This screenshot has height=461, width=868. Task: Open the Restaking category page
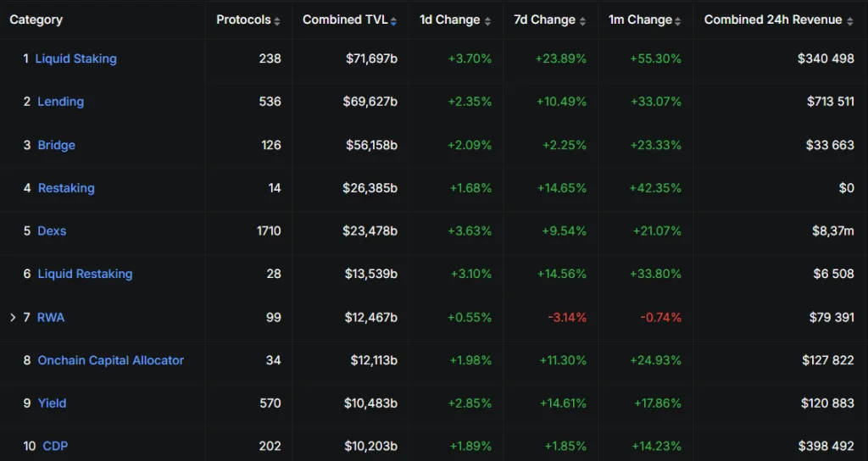[66, 188]
